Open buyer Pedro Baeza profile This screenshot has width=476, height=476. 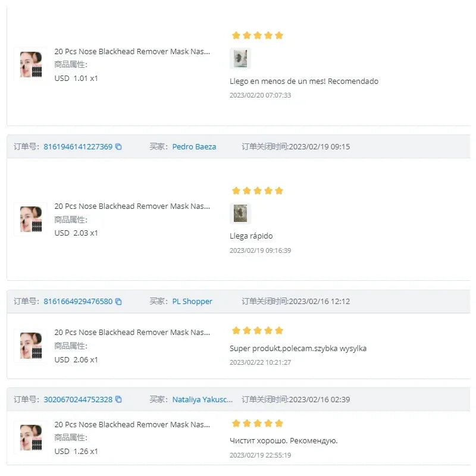pos(194,147)
